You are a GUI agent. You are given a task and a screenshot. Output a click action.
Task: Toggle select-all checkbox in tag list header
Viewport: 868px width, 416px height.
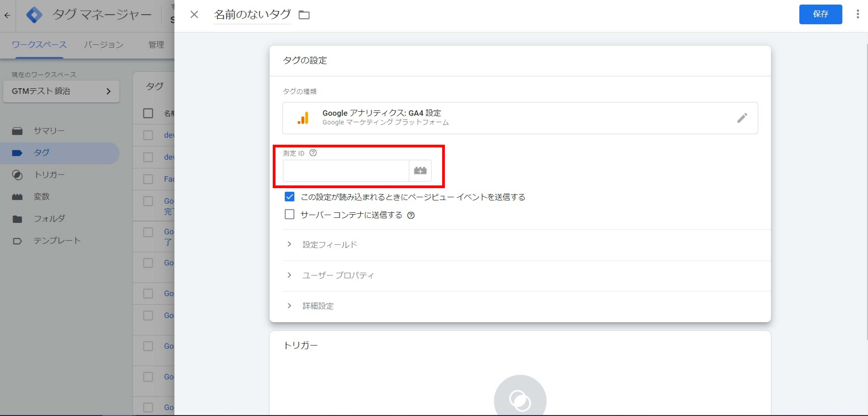pos(148,113)
